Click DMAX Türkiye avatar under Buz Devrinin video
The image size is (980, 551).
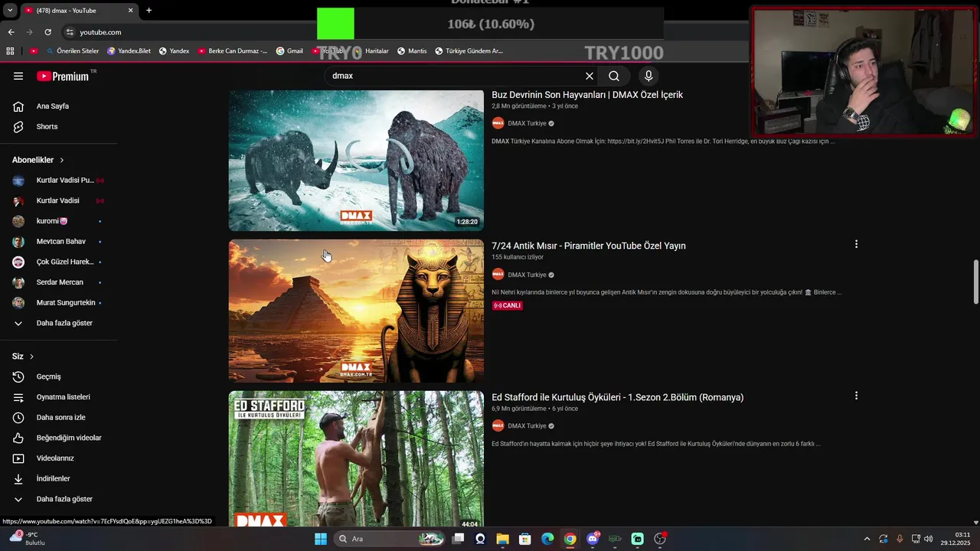498,123
